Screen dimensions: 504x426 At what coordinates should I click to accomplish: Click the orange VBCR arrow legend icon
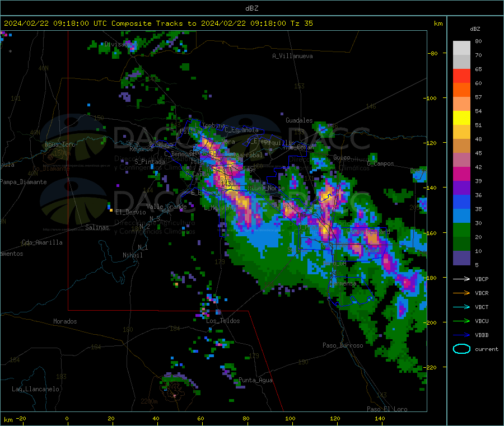(x=461, y=293)
